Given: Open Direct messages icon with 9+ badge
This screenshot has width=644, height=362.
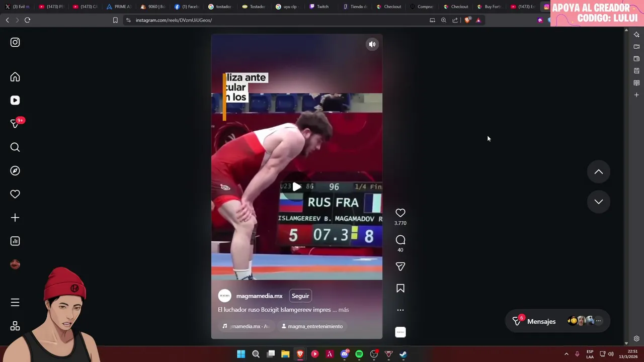Looking at the screenshot, I should click(x=15, y=124).
